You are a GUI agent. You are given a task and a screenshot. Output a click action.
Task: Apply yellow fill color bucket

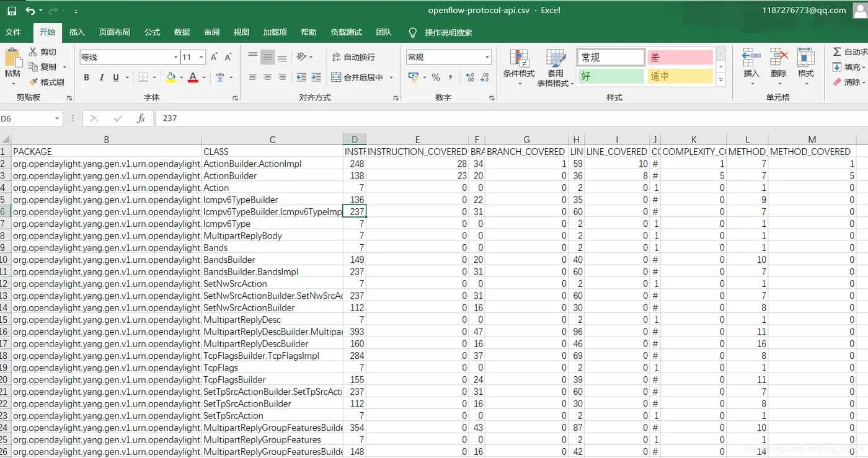point(170,77)
